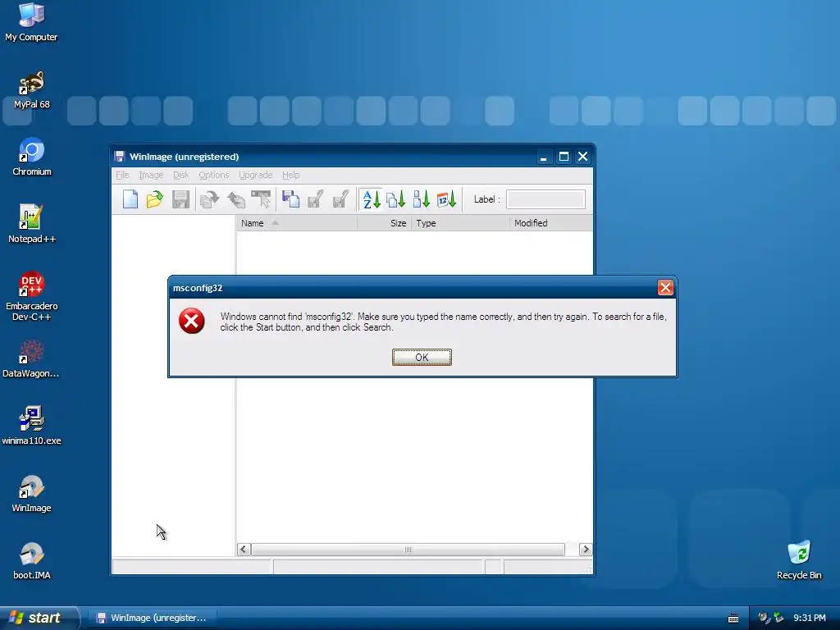The height and width of the screenshot is (630, 840).
Task: Select the Embarcadero Dev-C++ desktop icon
Action: [32, 296]
